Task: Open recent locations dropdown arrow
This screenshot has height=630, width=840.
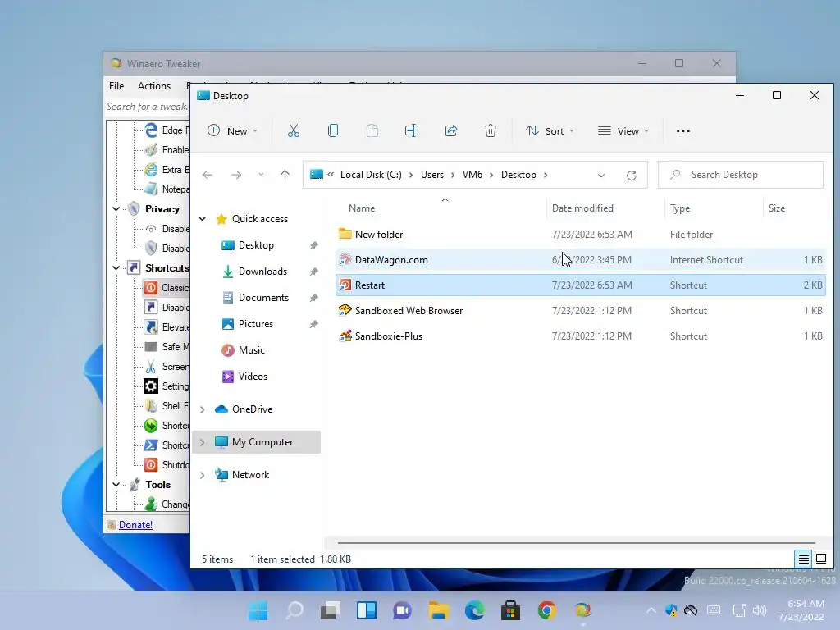Action: click(261, 175)
